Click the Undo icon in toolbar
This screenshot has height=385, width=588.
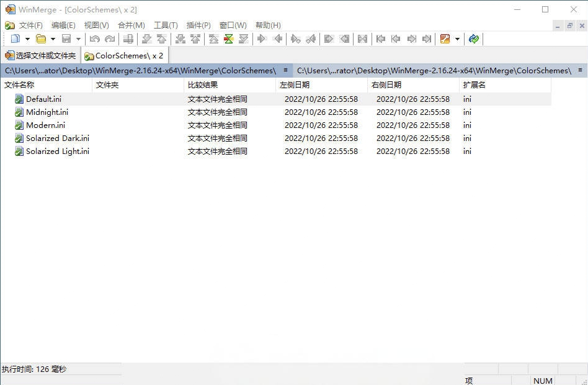click(x=94, y=39)
